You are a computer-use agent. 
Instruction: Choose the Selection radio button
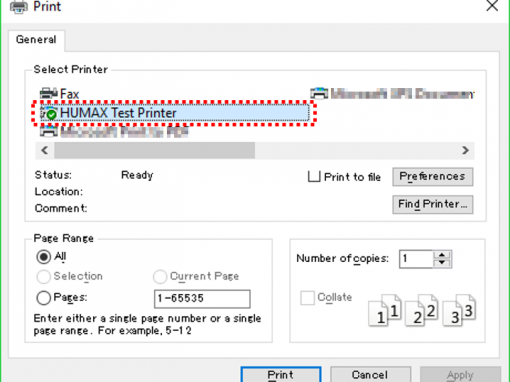click(x=43, y=277)
